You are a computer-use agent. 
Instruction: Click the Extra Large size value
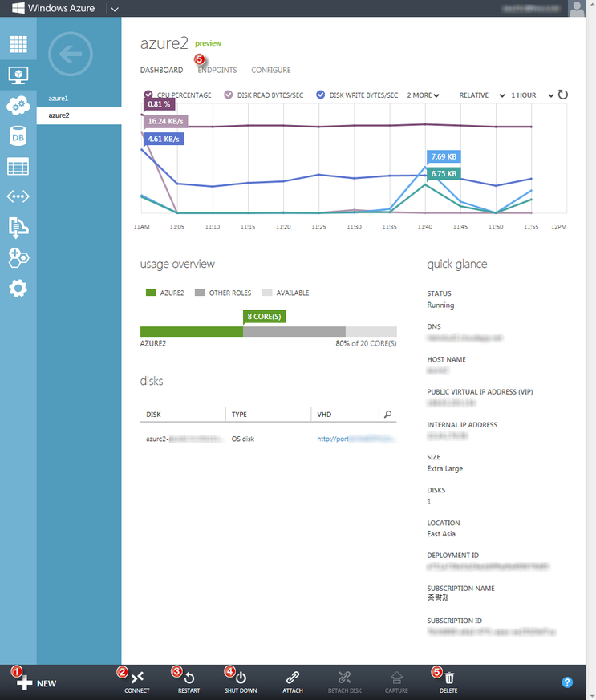[x=445, y=469]
